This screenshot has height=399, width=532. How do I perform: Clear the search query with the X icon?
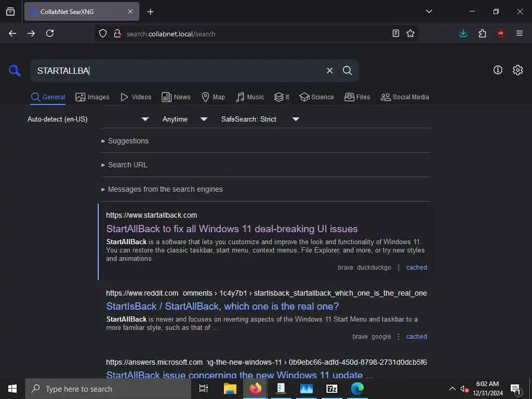coord(329,71)
